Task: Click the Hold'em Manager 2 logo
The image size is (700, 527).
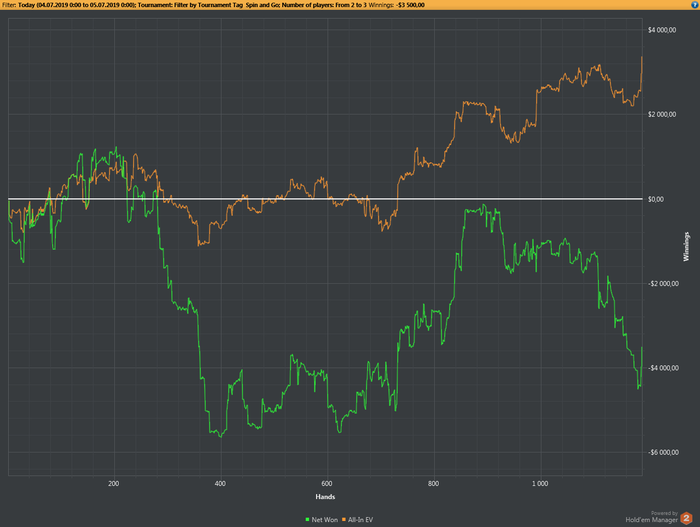Action: click(686, 519)
